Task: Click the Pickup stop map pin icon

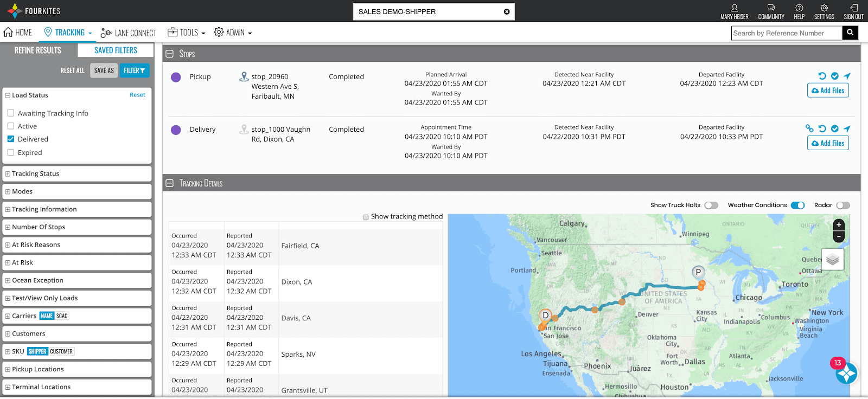Action: [x=244, y=77]
